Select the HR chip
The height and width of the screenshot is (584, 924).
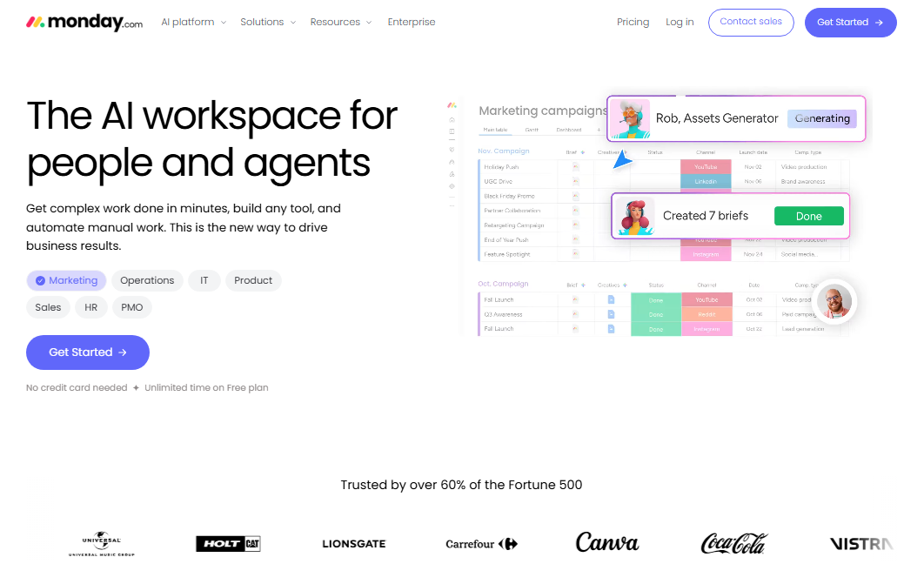point(90,307)
